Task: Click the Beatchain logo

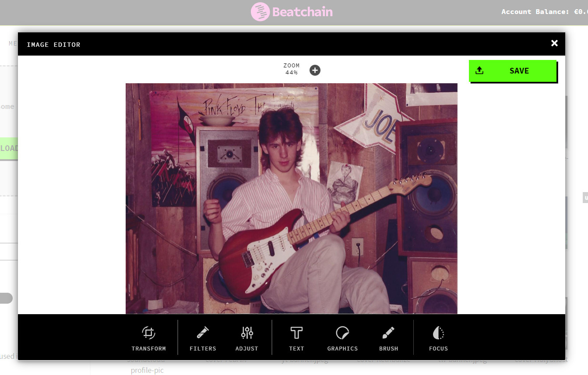Action: tap(292, 12)
